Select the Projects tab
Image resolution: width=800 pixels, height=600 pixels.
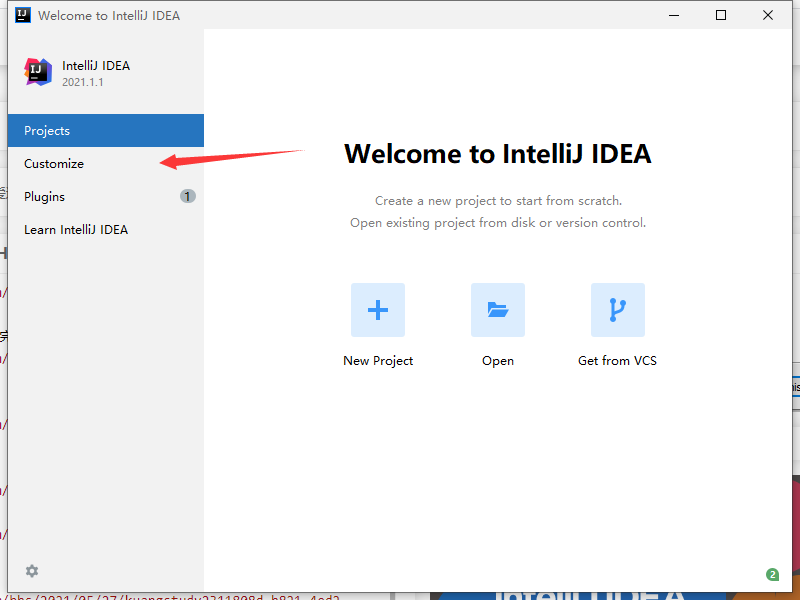coord(106,131)
